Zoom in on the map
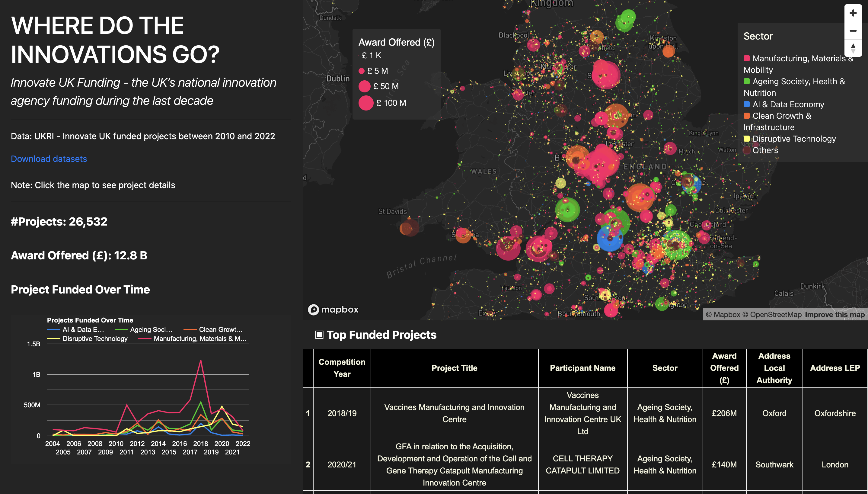The image size is (868, 494). point(853,13)
